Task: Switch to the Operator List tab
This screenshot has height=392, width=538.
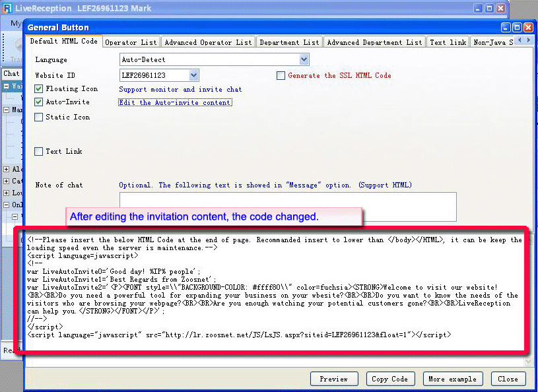Action: click(x=131, y=42)
